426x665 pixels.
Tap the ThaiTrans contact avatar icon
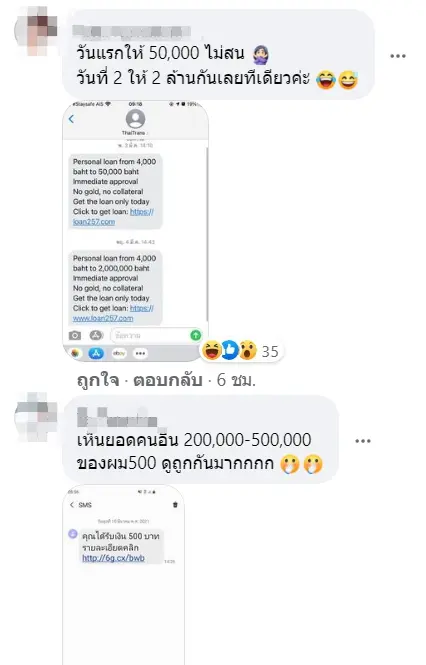(x=135, y=119)
